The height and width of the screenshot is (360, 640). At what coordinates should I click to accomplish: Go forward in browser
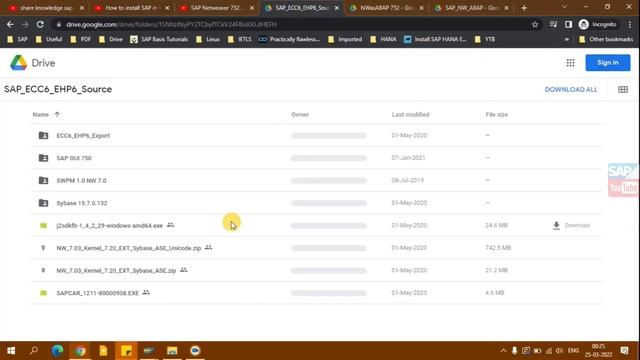point(25,24)
